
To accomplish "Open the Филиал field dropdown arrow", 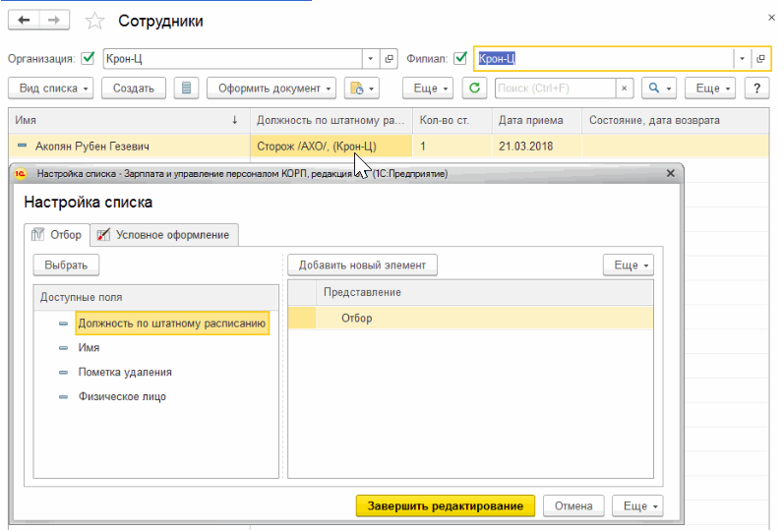I will [742, 58].
